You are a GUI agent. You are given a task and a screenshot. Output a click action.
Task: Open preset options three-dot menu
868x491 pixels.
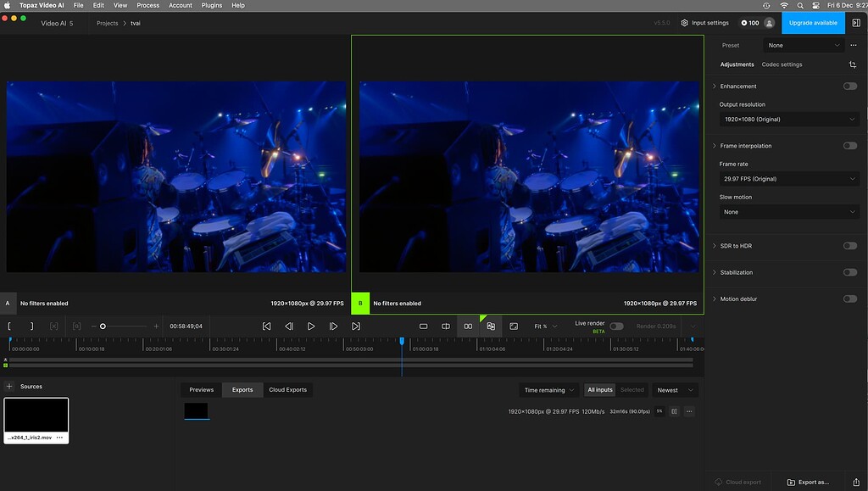(x=854, y=46)
